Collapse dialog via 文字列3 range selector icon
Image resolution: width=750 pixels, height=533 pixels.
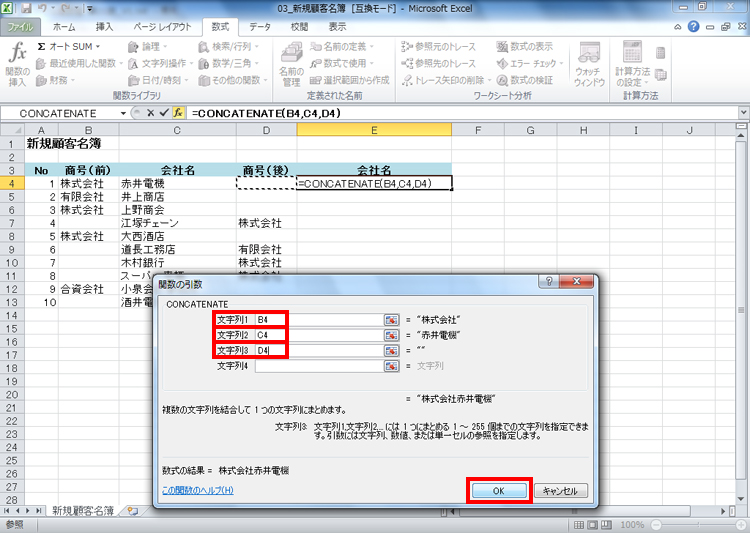click(x=391, y=350)
